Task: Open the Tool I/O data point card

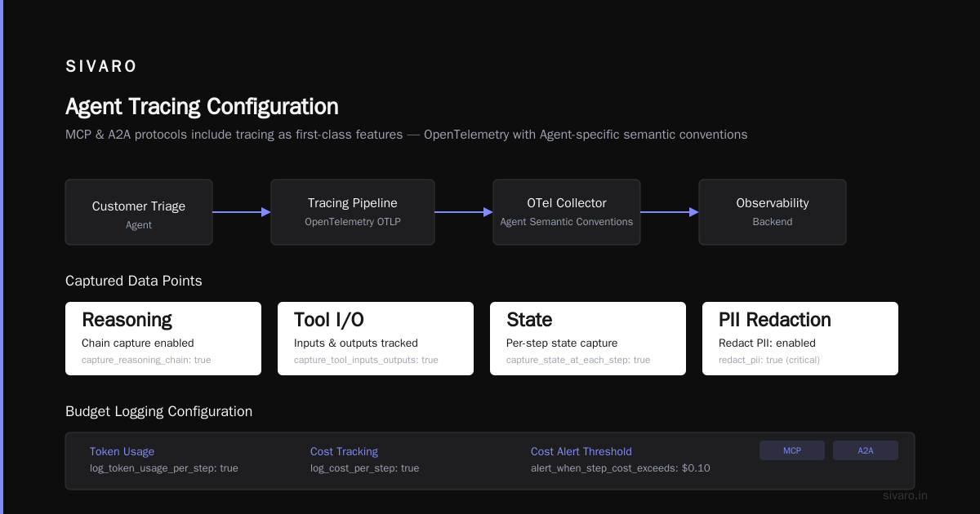Action: [376, 339]
